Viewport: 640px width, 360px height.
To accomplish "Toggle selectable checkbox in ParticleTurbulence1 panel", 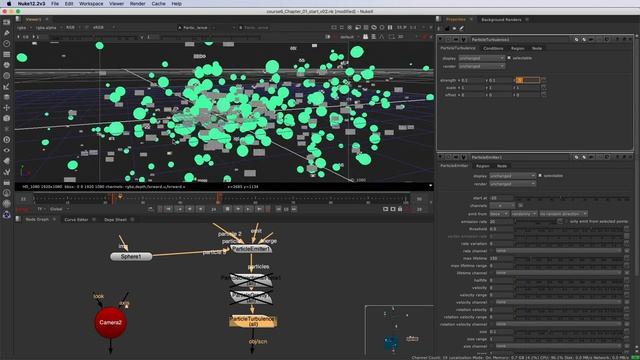I will point(509,58).
